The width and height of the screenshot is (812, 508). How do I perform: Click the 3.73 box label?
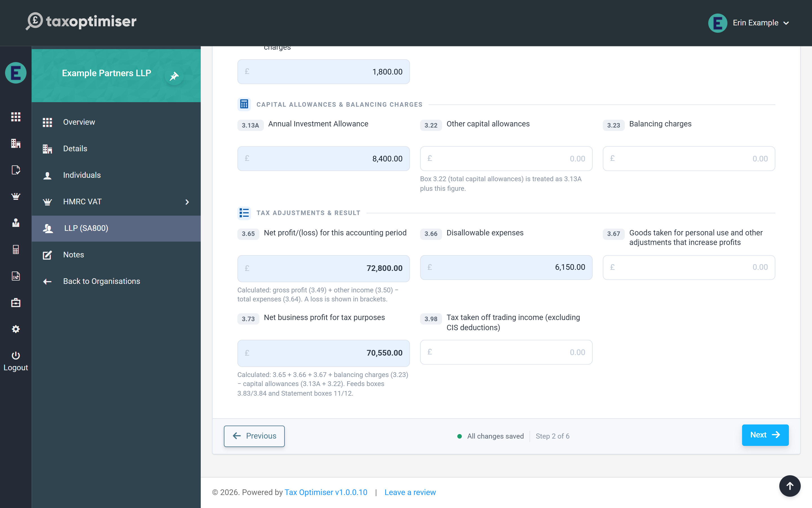coord(248,319)
